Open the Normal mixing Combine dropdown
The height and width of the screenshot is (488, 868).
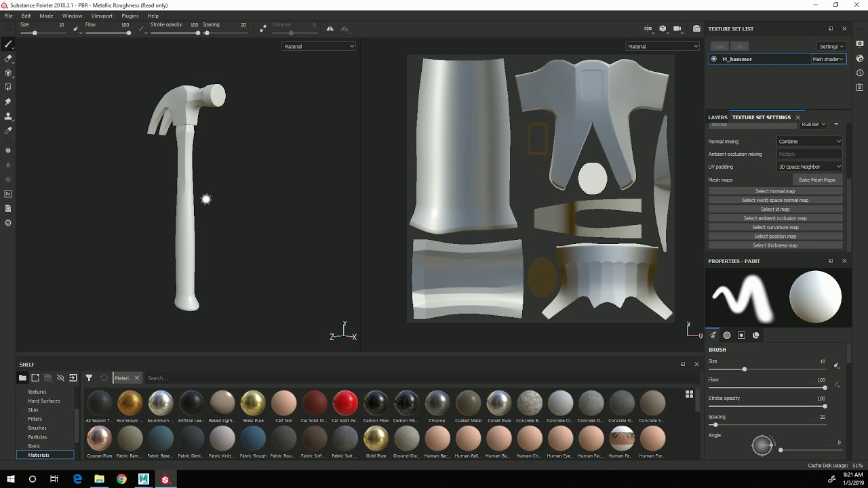809,142
